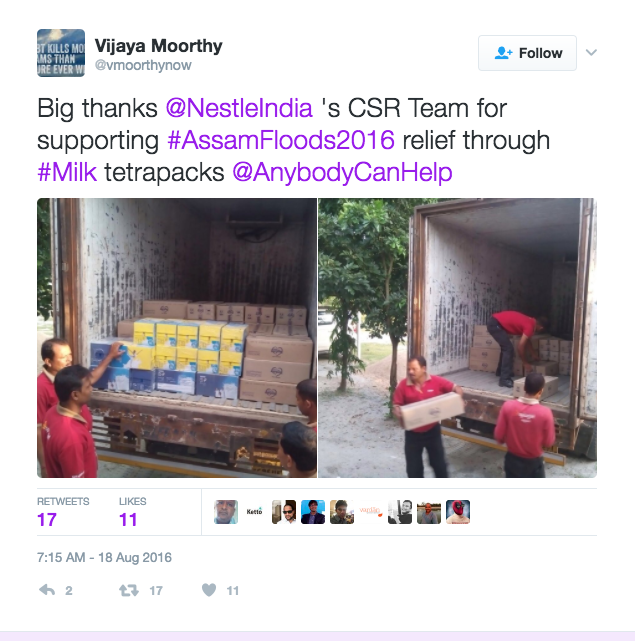Open the #AssamFloods2016 hashtag

281,140
